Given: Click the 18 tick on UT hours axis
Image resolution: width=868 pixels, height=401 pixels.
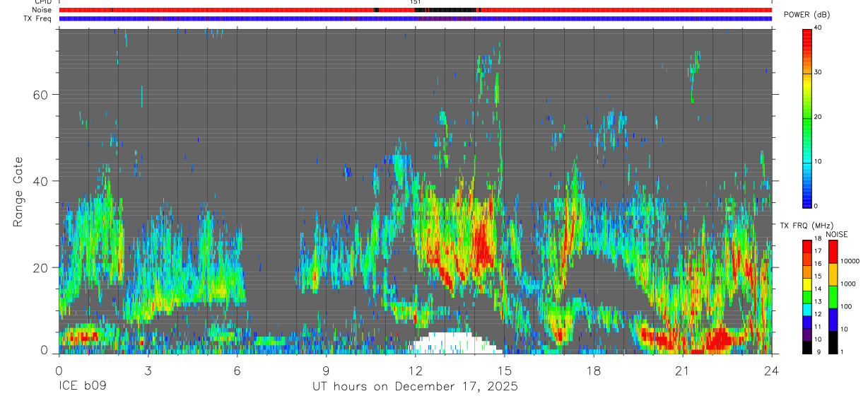Looking at the screenshot, I should pyautogui.click(x=594, y=370).
